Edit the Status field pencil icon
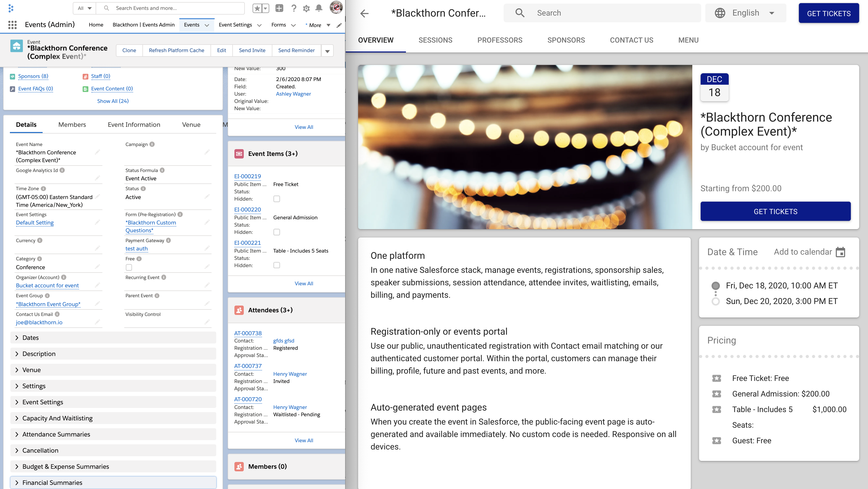Viewport: 868px width, 489px height. (207, 197)
